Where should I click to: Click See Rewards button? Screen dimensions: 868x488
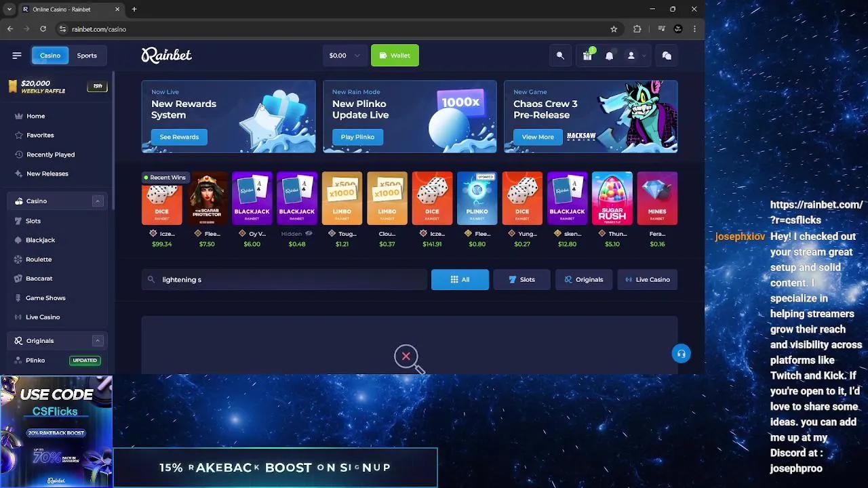pos(179,137)
